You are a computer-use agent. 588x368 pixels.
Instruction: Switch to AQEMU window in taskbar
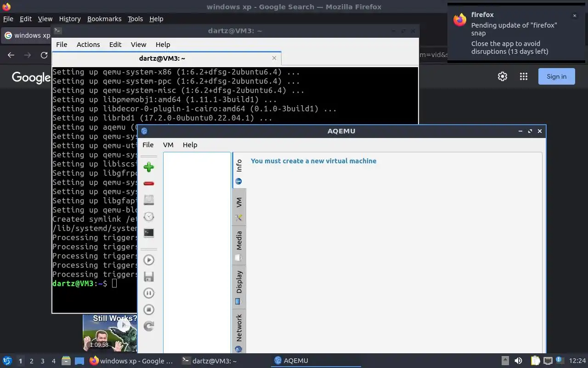(x=315, y=361)
